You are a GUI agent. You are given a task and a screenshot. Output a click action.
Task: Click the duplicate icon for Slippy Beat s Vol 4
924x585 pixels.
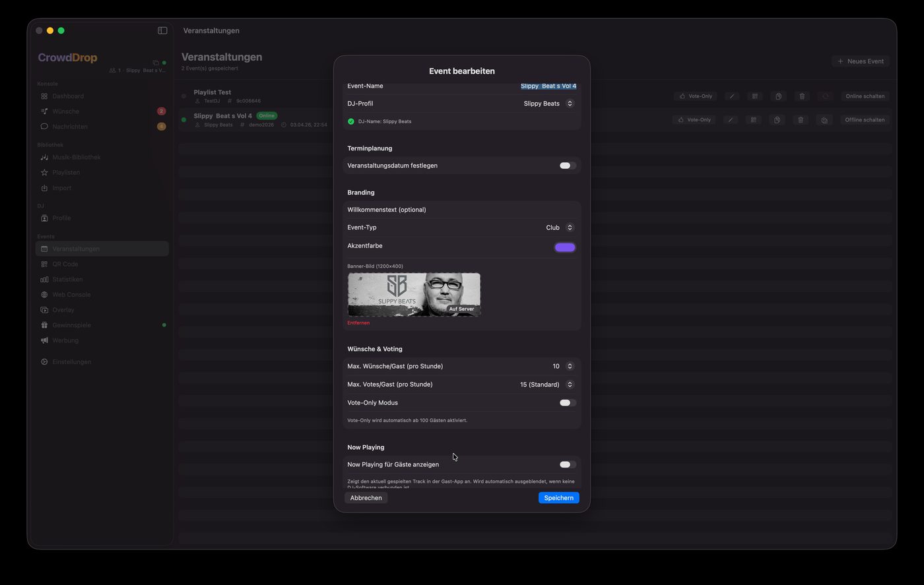(777, 120)
